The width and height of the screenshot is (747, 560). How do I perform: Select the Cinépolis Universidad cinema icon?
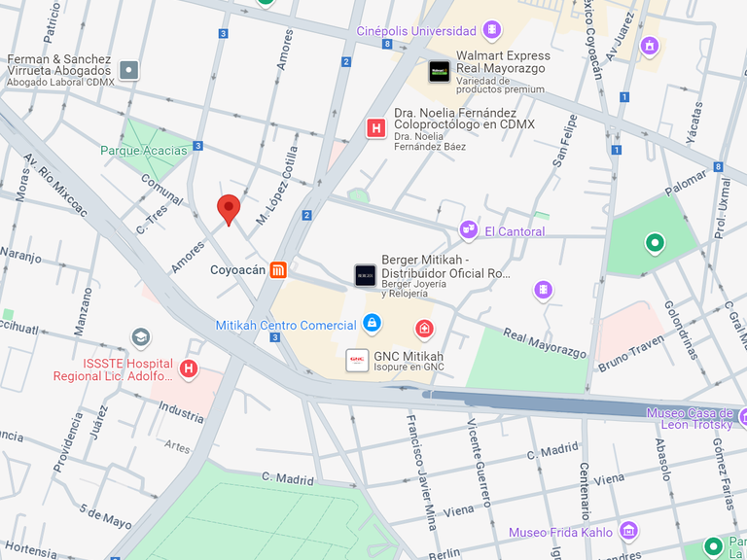492,30
